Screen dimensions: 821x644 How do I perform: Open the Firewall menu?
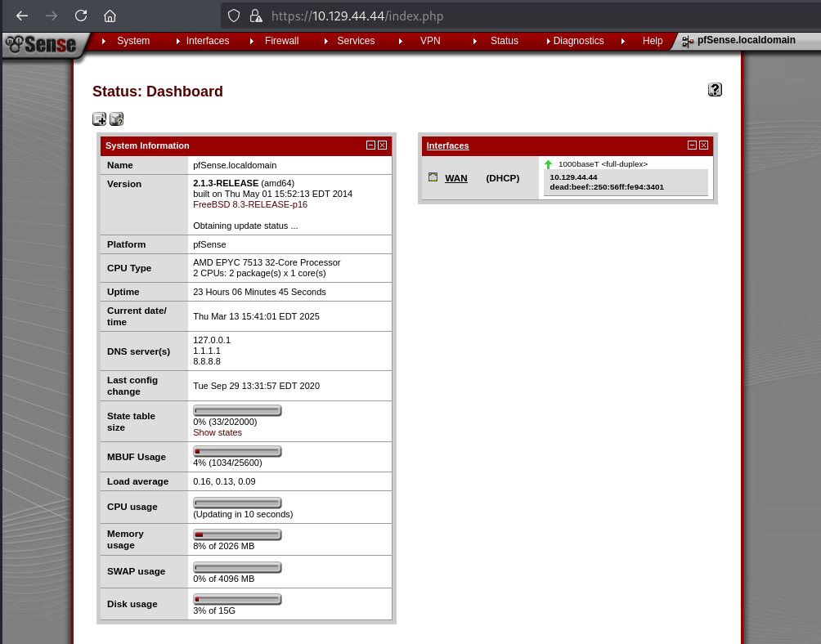281,41
